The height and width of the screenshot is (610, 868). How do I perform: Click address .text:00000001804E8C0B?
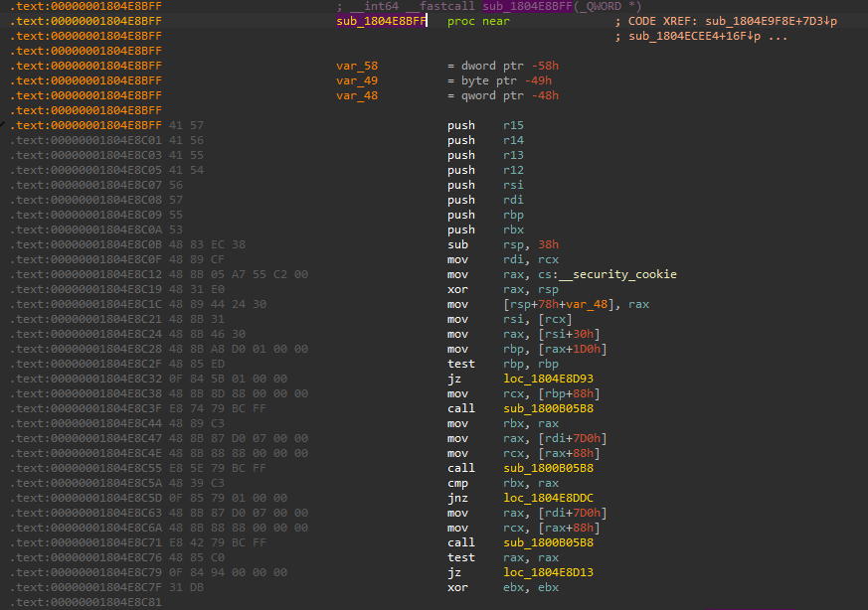click(86, 244)
